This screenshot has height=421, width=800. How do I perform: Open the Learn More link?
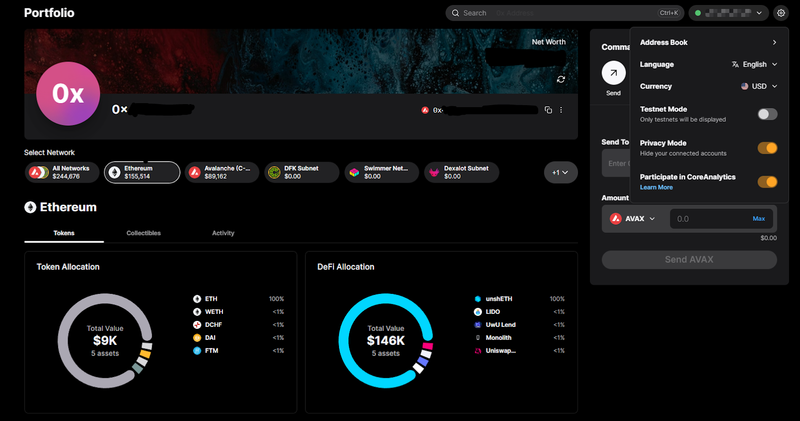click(x=656, y=187)
